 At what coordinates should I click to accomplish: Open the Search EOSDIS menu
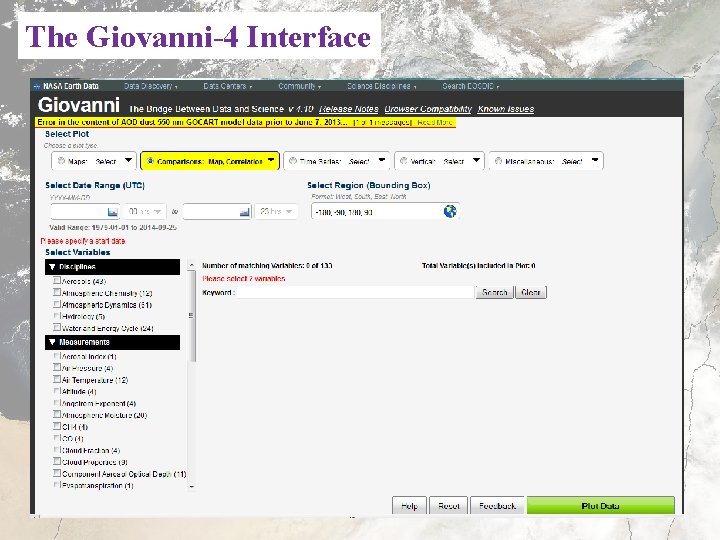[x=471, y=86]
